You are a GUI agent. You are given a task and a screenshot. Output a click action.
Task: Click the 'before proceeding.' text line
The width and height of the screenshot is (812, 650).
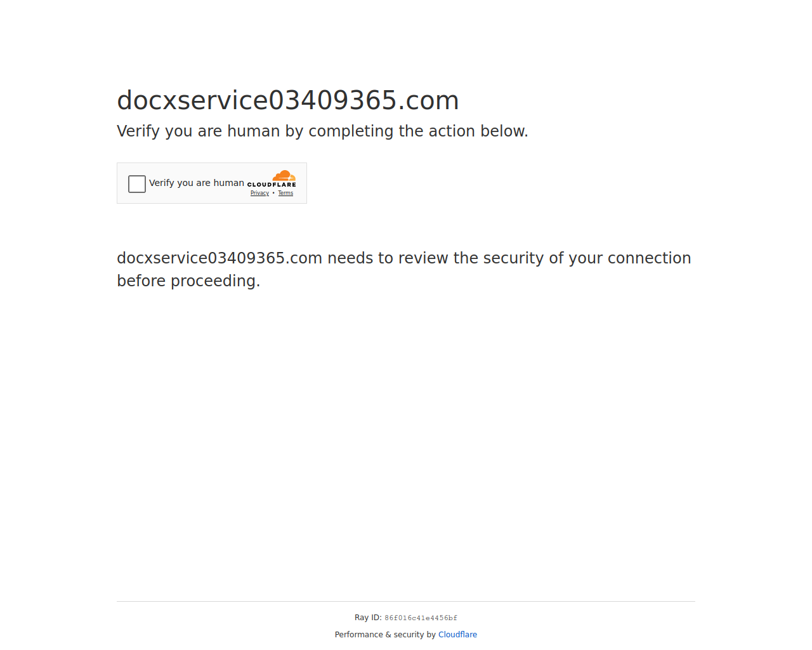click(188, 281)
